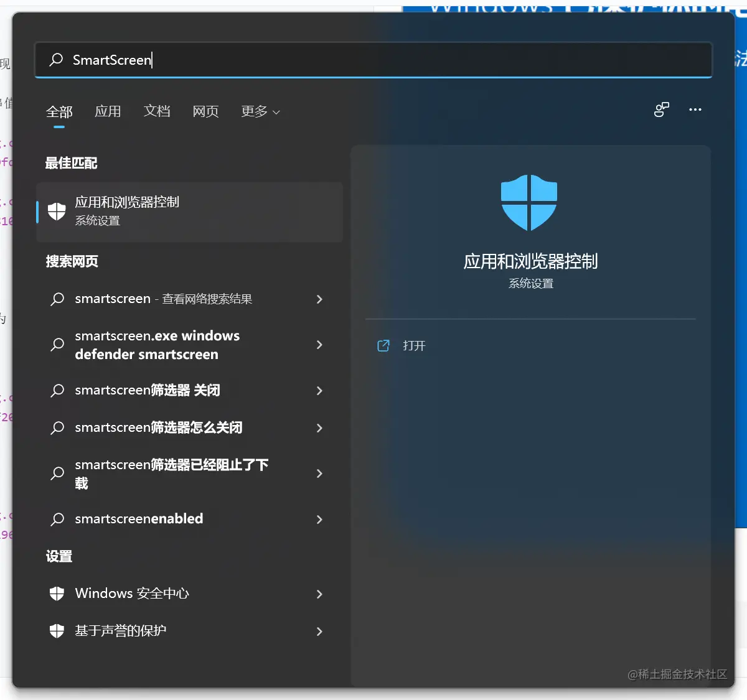Click the search icon beside smartscreen 查看网络搜索结果
This screenshot has height=700, width=747.
coord(57,299)
